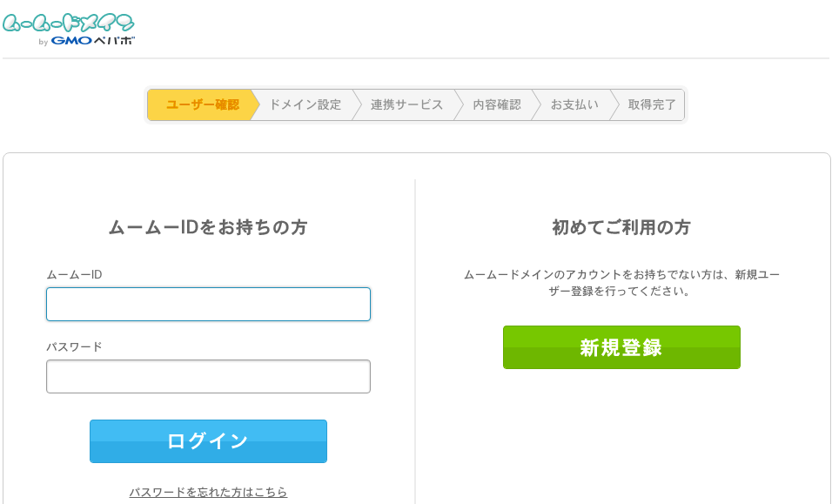Screen dimensions: 832x504
Task: Focus the パスワード input field
Action: click(208, 377)
